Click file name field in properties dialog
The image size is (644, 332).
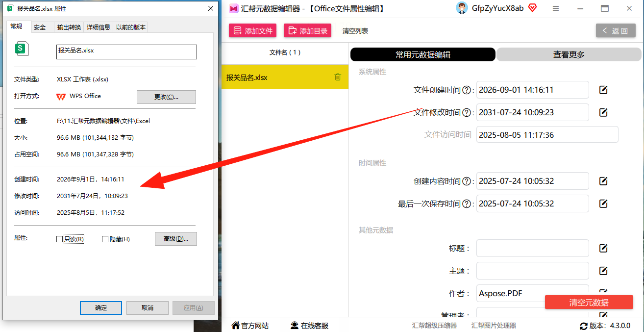coord(126,52)
